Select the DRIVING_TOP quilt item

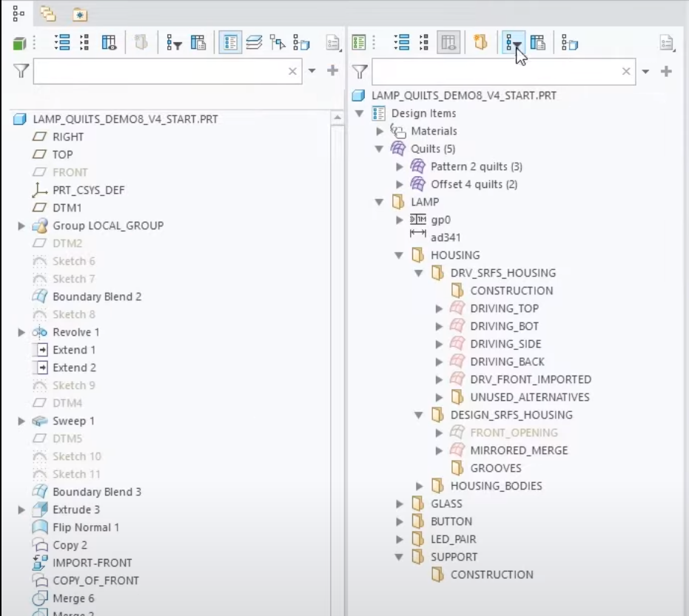click(x=504, y=308)
